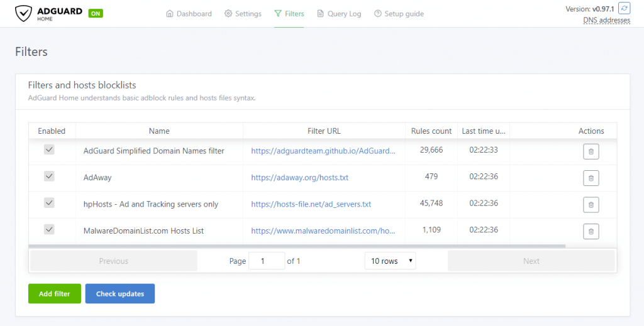This screenshot has height=326, width=644.
Task: Click the table's horizontal scrollbar
Action: (297, 246)
